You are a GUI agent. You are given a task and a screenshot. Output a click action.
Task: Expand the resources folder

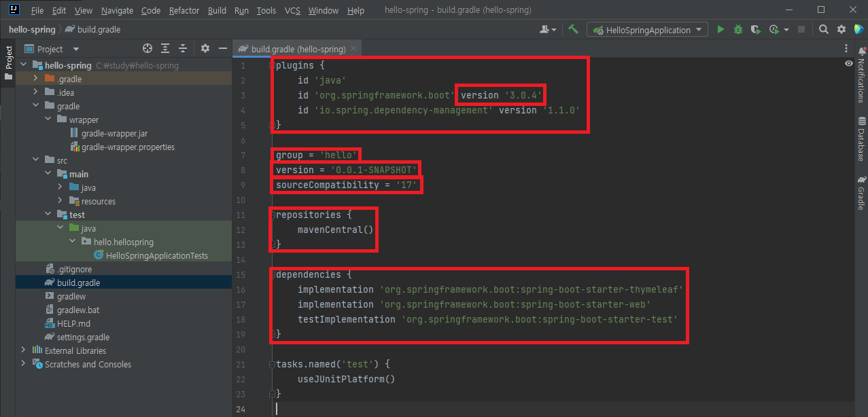60,201
